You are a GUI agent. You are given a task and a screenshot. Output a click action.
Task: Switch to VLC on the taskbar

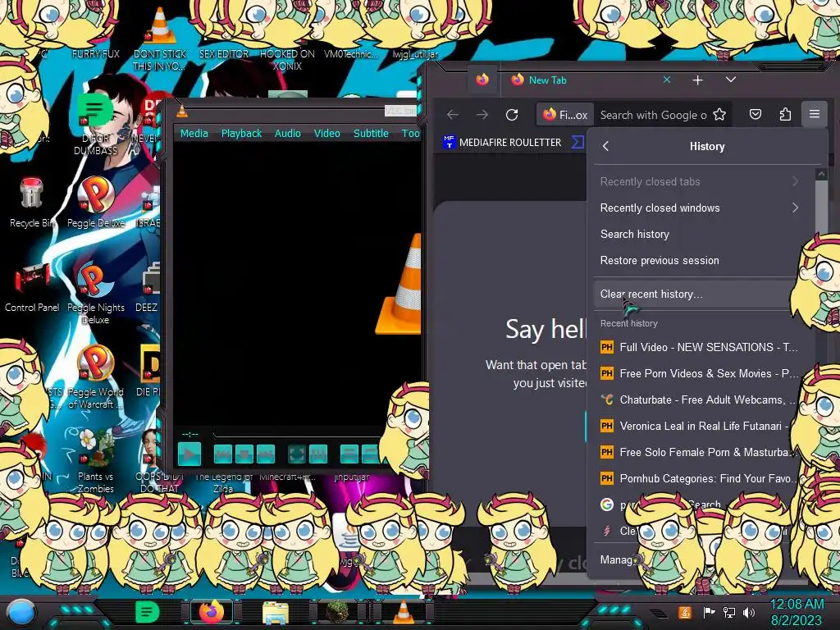tap(404, 612)
